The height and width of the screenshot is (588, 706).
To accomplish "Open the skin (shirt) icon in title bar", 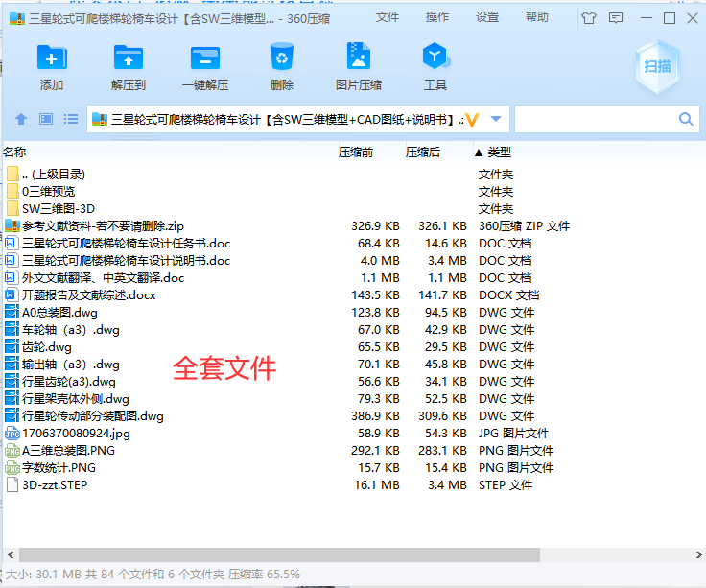I will click(x=588, y=18).
